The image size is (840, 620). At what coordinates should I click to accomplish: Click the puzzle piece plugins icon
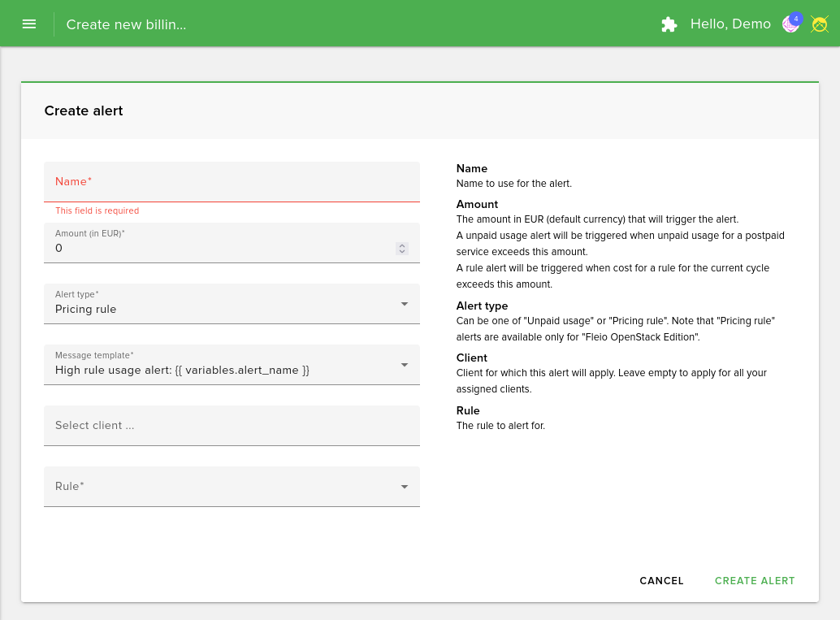click(669, 24)
